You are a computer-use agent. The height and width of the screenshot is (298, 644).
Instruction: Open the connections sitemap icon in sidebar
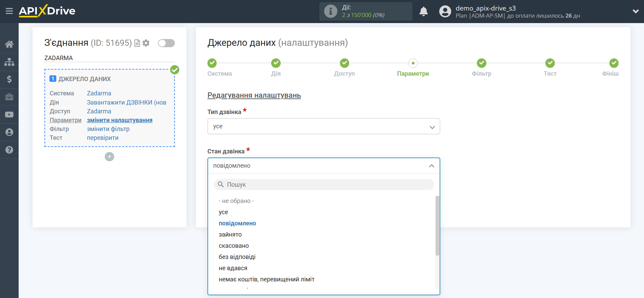click(9, 62)
